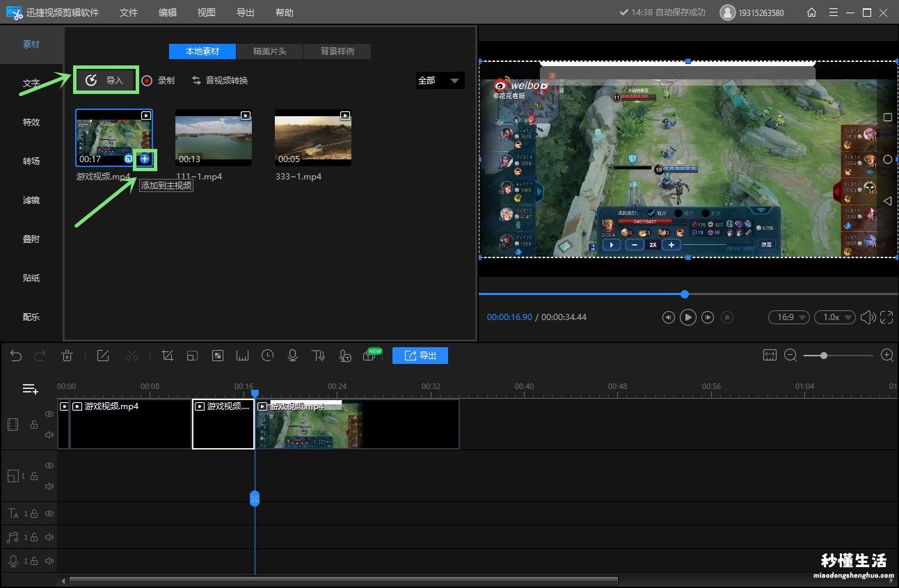899x588 pixels.
Task: Select the crop tool icon
Action: click(167, 356)
